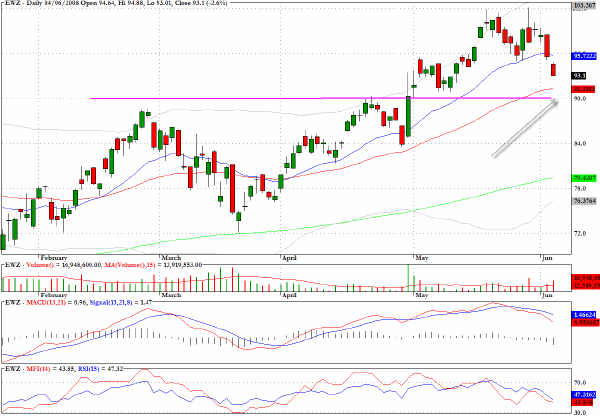Click the green 79.4207 moving average price tag
The height and width of the screenshot is (416, 600).
(x=584, y=178)
